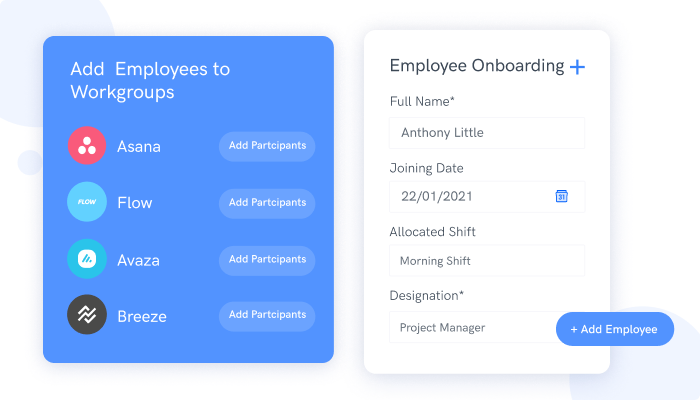
Task: Add participants to the Asana workgroup
Action: tap(267, 146)
